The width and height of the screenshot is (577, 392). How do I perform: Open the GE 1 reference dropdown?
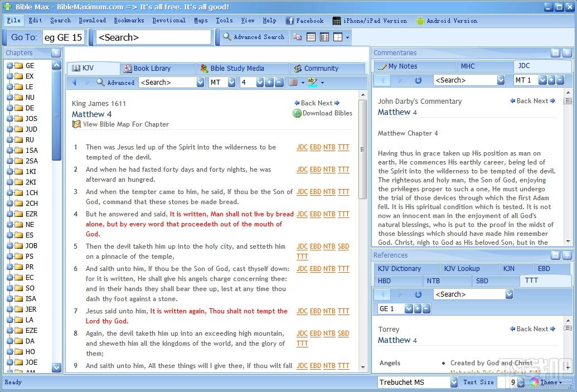click(409, 308)
